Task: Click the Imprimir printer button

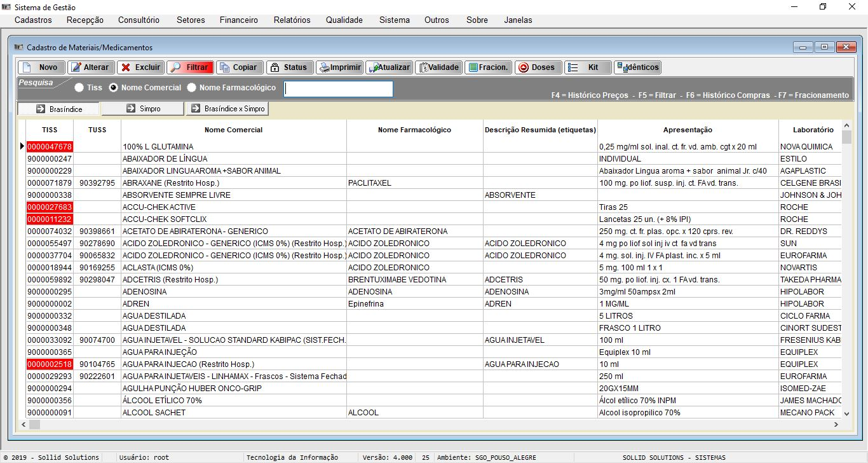Action: pyautogui.click(x=339, y=67)
